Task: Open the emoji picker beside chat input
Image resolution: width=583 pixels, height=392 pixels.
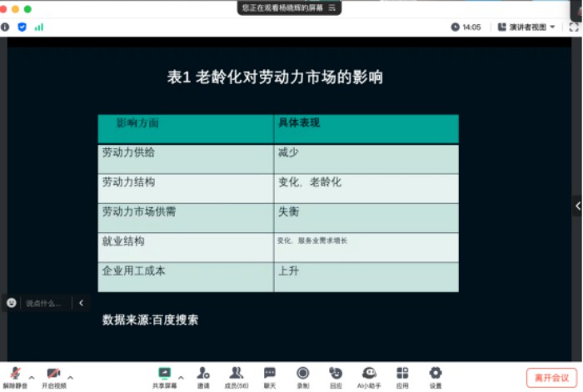Action: [x=12, y=303]
